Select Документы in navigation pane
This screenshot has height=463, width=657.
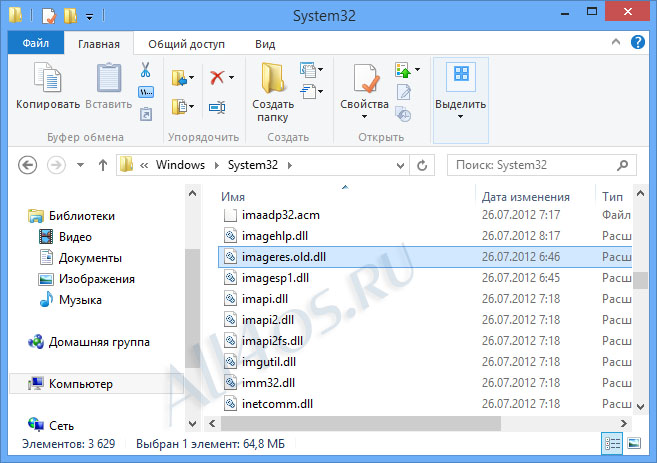(x=80, y=258)
